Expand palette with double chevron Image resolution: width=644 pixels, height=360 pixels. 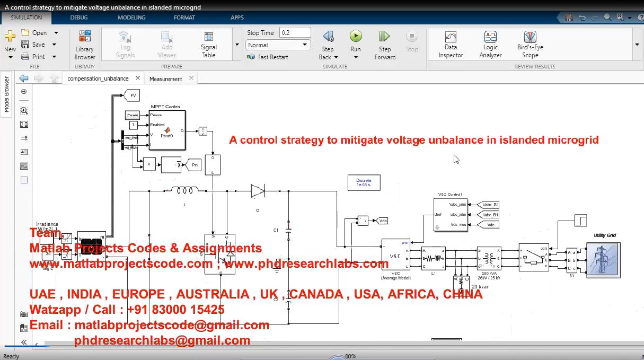pos(24,343)
